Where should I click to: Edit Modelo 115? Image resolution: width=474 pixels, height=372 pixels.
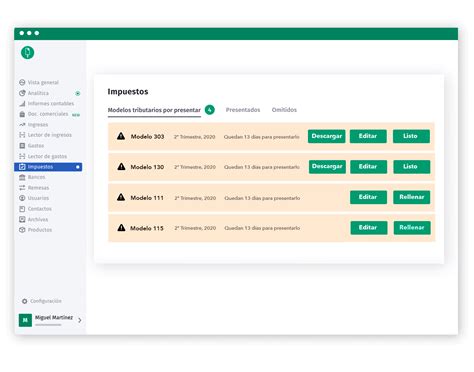tap(369, 228)
